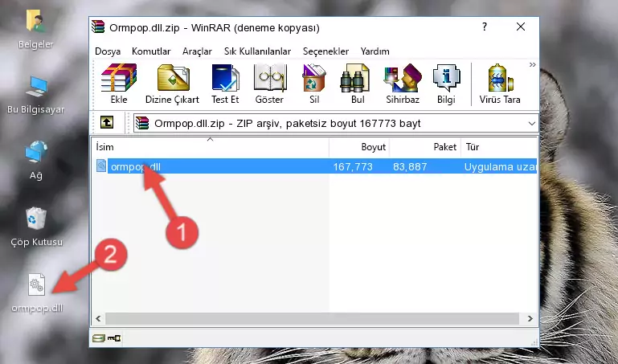Click the drive icon in status bar

pos(99,338)
